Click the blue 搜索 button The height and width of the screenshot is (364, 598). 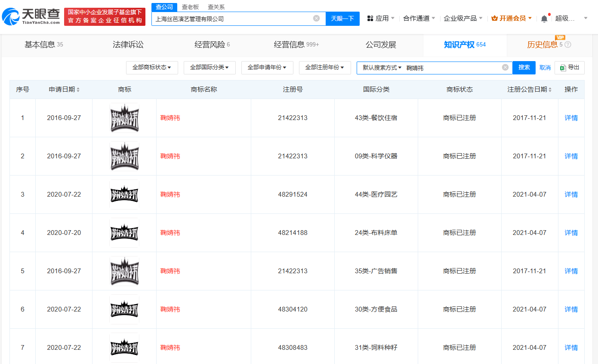click(x=524, y=68)
